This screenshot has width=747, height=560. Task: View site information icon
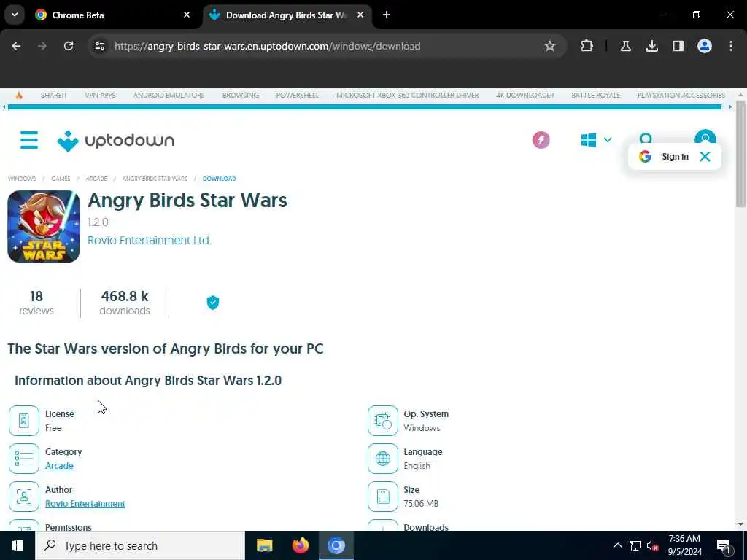pos(99,46)
